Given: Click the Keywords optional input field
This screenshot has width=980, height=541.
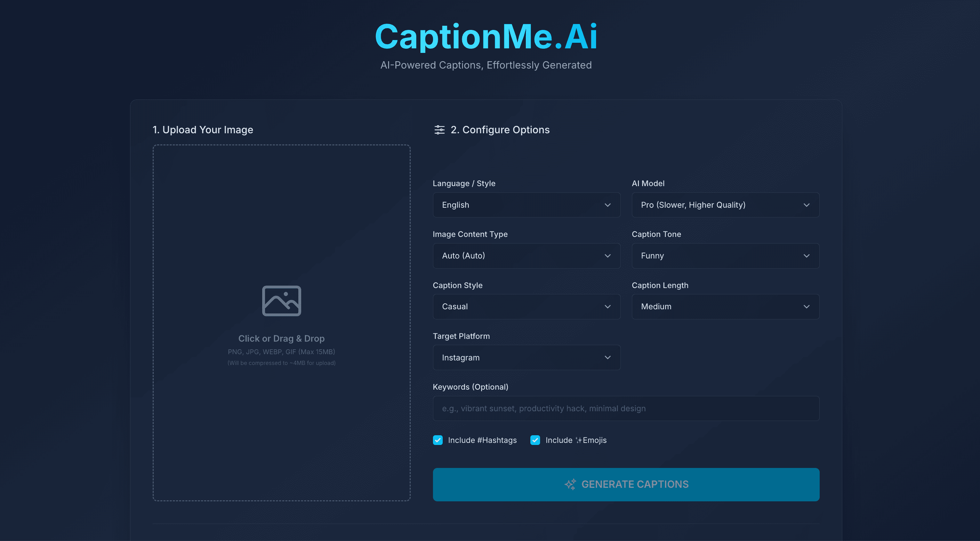Looking at the screenshot, I should 626,408.
